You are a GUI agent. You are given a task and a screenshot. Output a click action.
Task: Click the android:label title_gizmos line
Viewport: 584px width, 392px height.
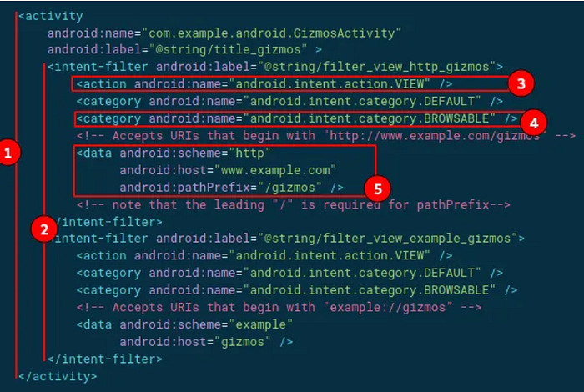click(184, 49)
